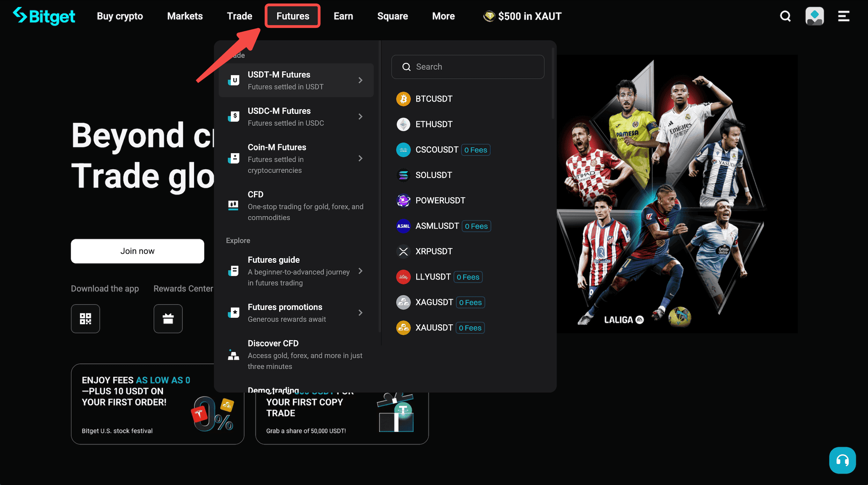Expand Coin-M Futures chevron

coord(360,158)
